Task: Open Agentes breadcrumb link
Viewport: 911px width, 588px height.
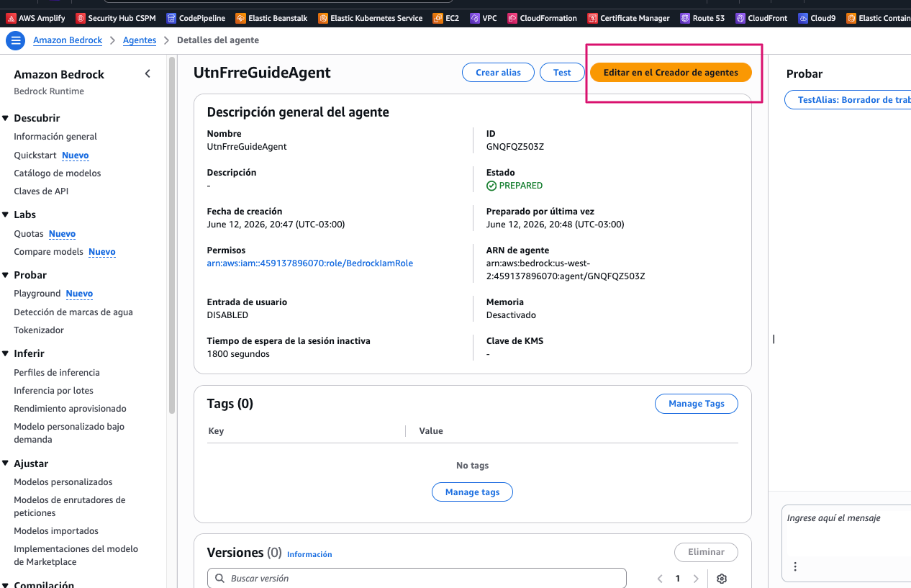Action: (x=140, y=40)
